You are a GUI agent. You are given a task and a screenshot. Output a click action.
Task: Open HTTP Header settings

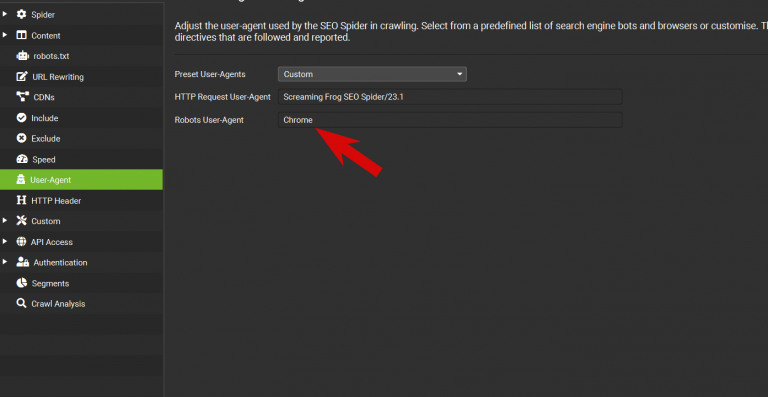pyautogui.click(x=56, y=201)
